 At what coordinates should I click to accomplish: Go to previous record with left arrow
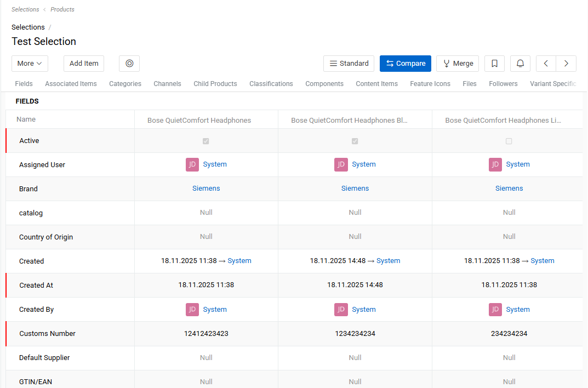pos(546,64)
